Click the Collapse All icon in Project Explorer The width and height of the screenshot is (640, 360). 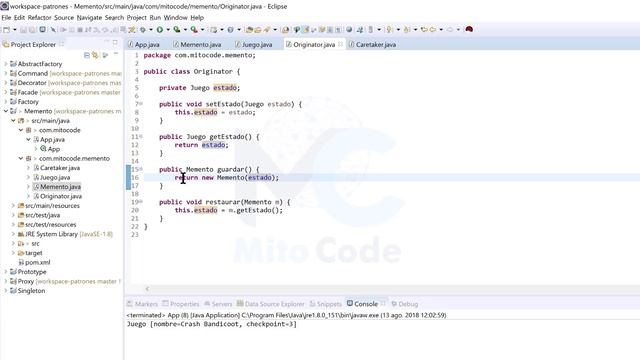pyautogui.click(x=87, y=55)
